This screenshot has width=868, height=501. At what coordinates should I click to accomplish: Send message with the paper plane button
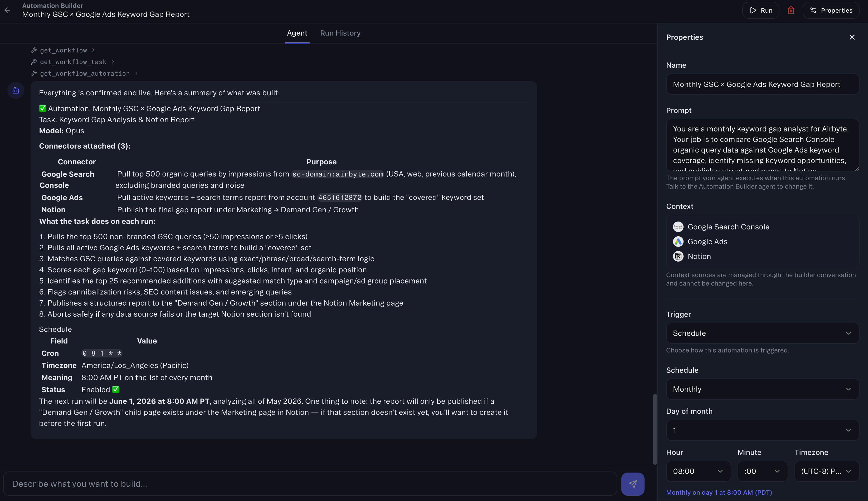(633, 484)
